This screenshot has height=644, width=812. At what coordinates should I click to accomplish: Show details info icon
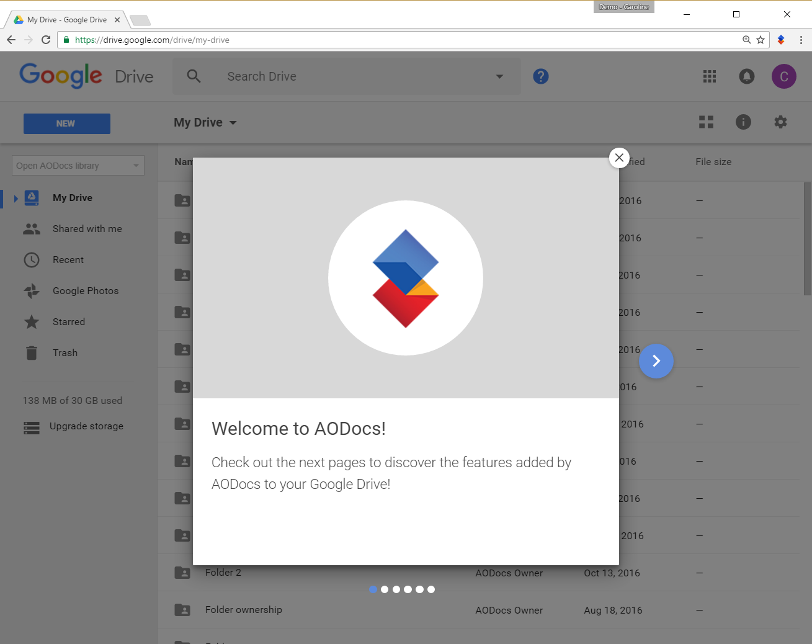pyautogui.click(x=743, y=122)
